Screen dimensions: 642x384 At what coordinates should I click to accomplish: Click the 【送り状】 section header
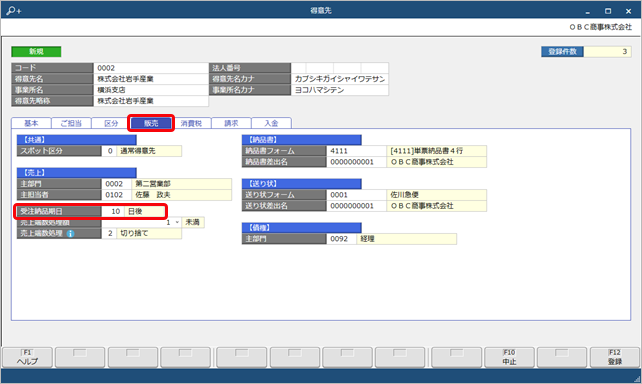pyautogui.click(x=301, y=184)
